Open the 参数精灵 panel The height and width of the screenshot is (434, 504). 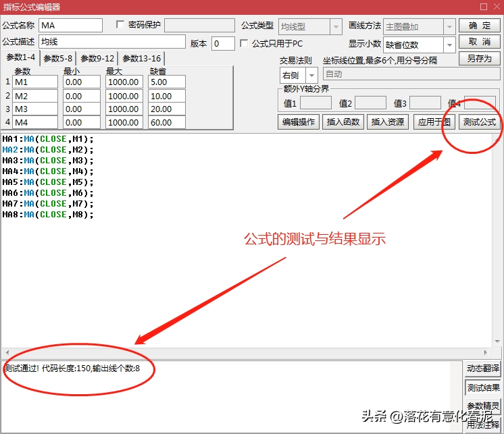(x=483, y=406)
